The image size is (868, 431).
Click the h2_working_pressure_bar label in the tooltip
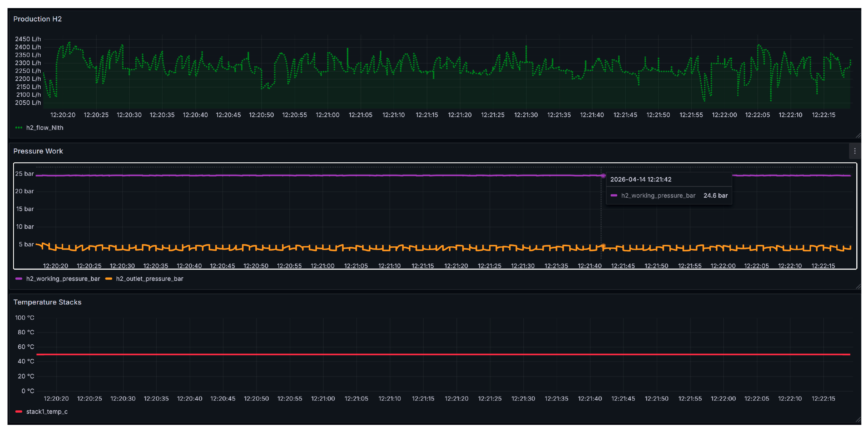tap(658, 196)
